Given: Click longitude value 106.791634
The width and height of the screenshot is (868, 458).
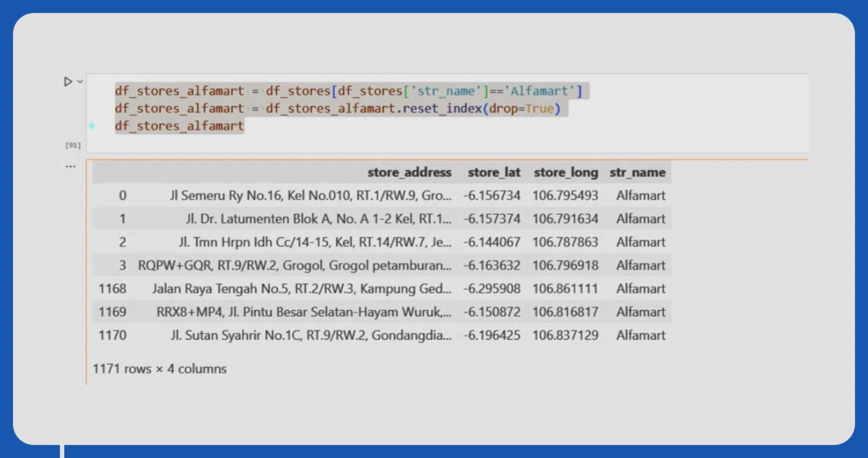Looking at the screenshot, I should tap(565, 219).
